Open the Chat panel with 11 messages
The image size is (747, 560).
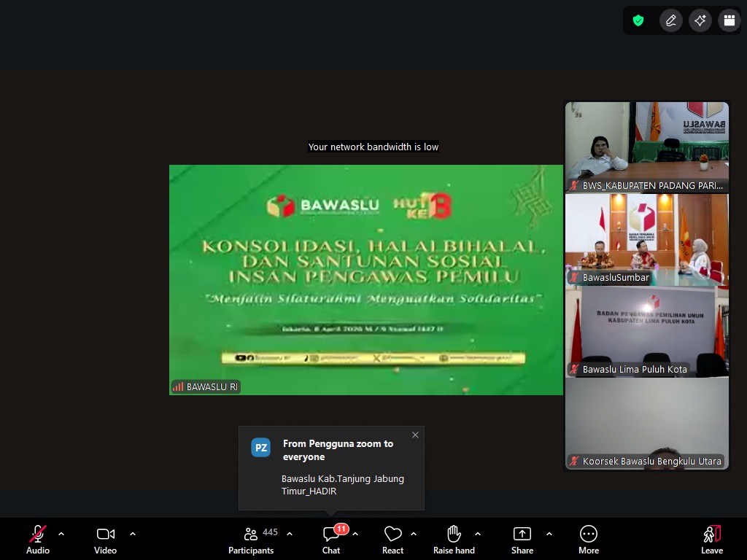[x=331, y=540]
